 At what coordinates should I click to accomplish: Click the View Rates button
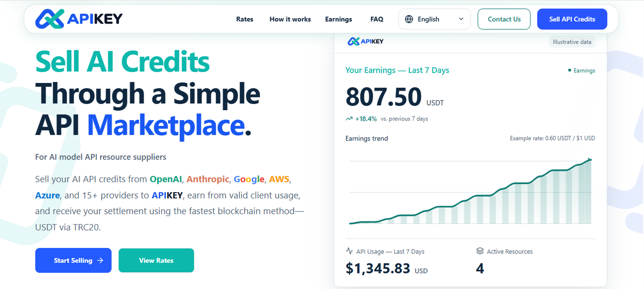pos(156,260)
